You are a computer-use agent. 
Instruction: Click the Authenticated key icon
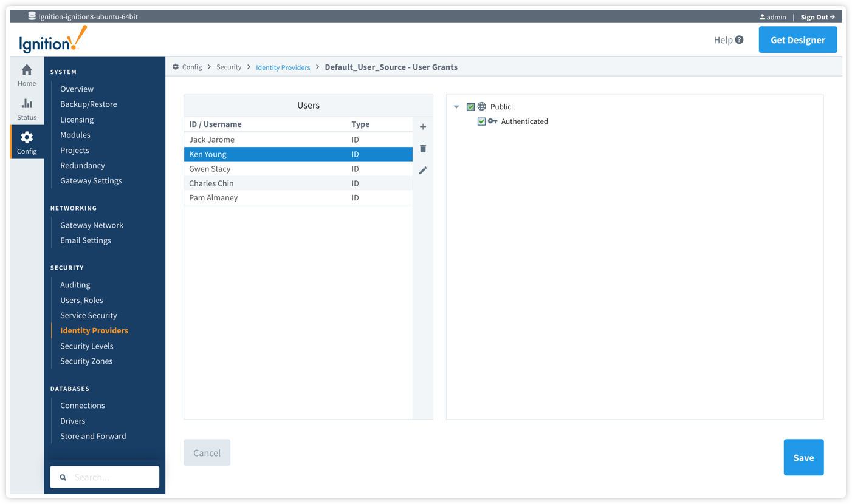coord(492,121)
